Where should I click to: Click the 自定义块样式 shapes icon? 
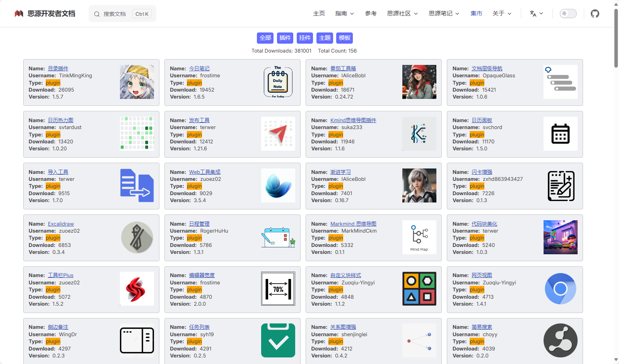419,289
